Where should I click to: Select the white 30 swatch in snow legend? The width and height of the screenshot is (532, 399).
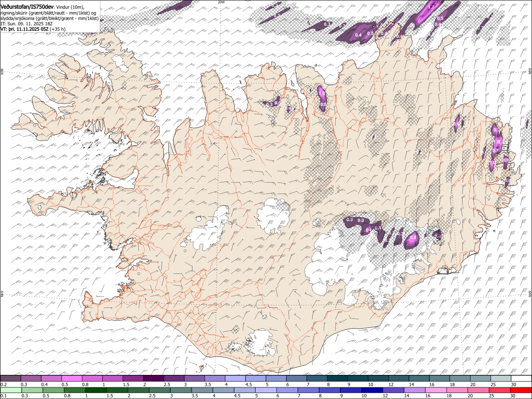(x=521, y=379)
